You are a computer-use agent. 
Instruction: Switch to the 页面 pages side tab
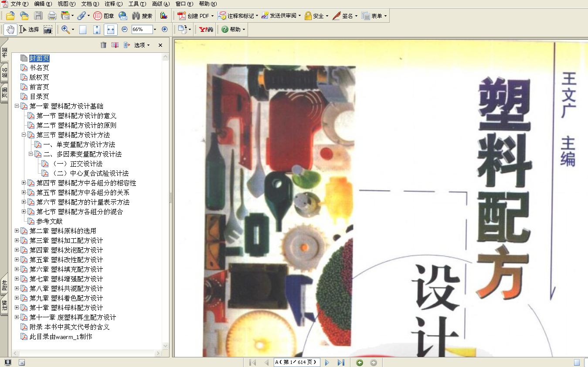4,93
